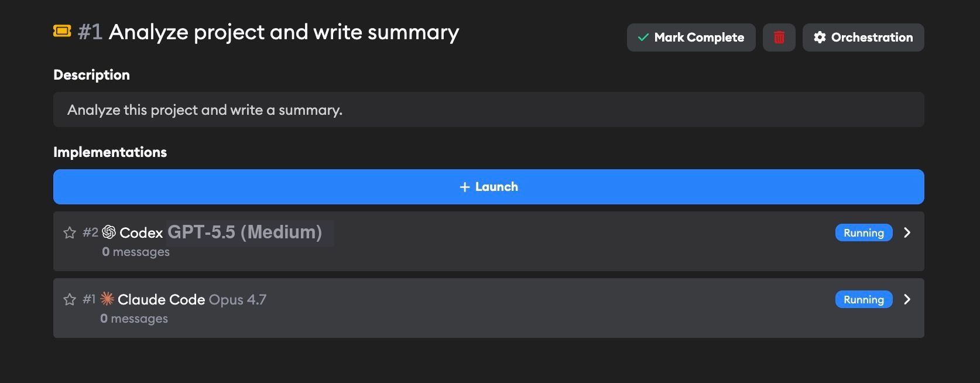The width and height of the screenshot is (980, 383).
Task: Expand the Codex implementation chevron
Action: [x=907, y=232]
